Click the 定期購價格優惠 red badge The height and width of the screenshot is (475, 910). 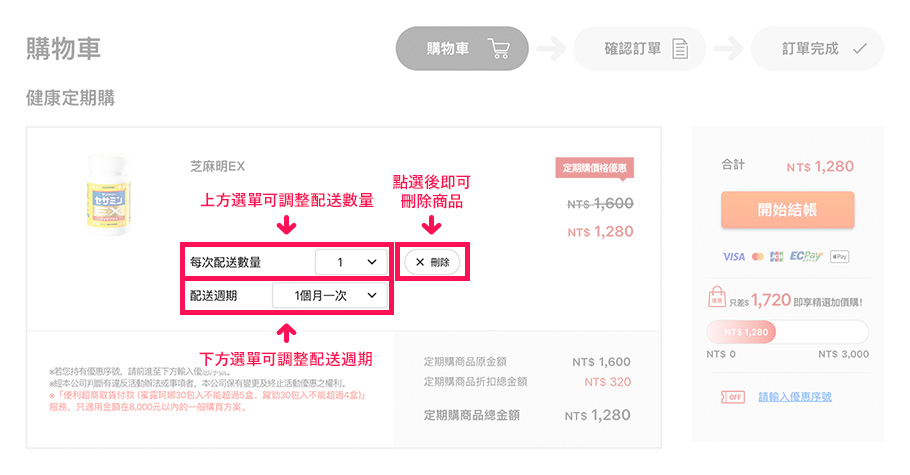tap(595, 168)
